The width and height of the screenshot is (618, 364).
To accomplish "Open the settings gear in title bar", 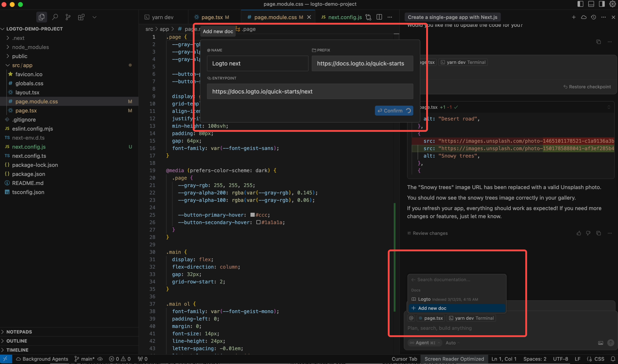I will point(613,4).
